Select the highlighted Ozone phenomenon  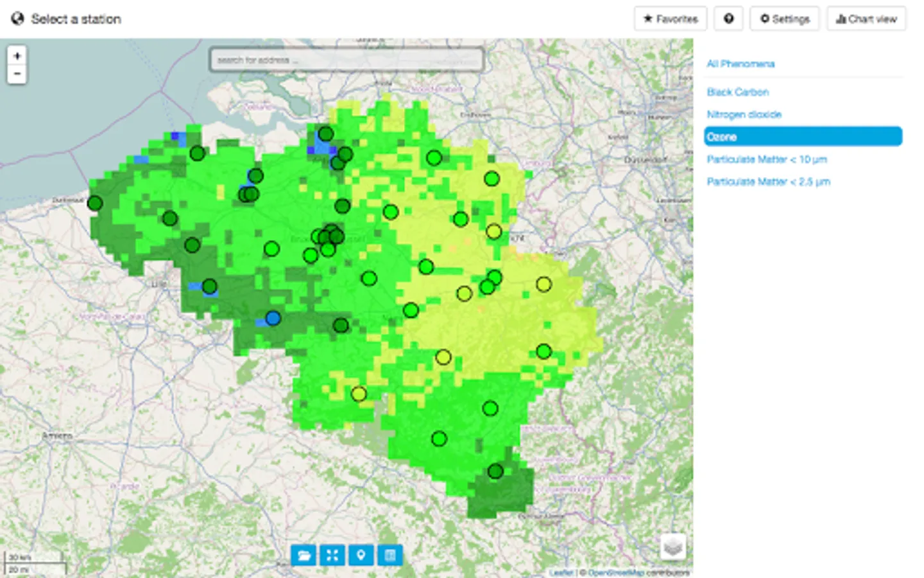pyautogui.click(x=803, y=137)
